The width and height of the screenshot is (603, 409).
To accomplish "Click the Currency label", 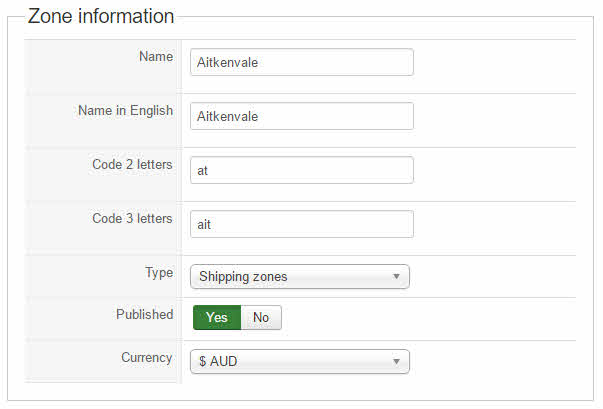I will (146, 356).
